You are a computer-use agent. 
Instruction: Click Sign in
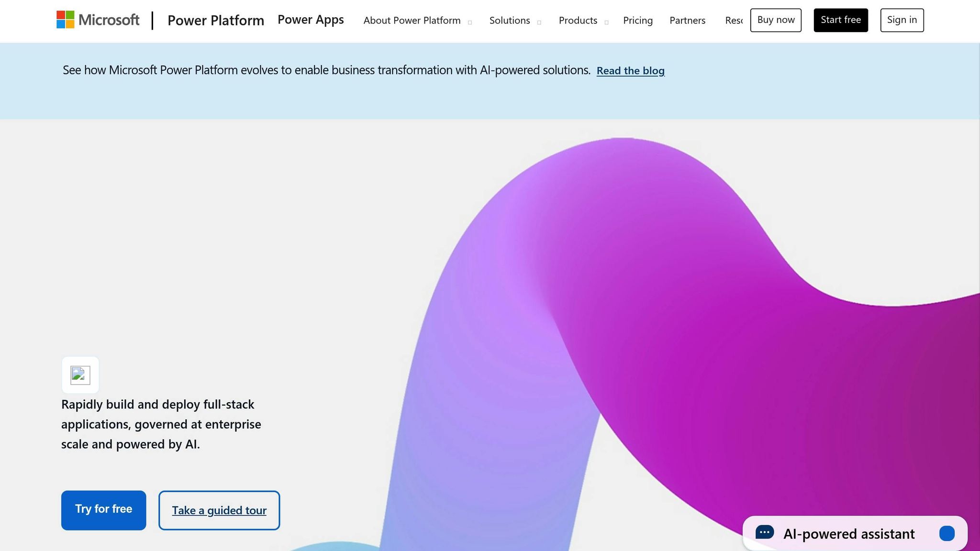pos(902,20)
